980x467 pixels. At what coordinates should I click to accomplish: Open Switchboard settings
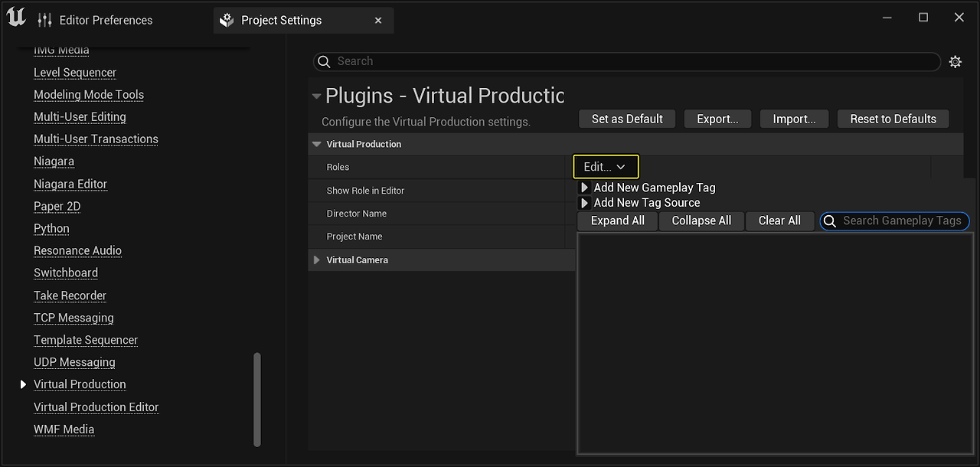(66, 273)
